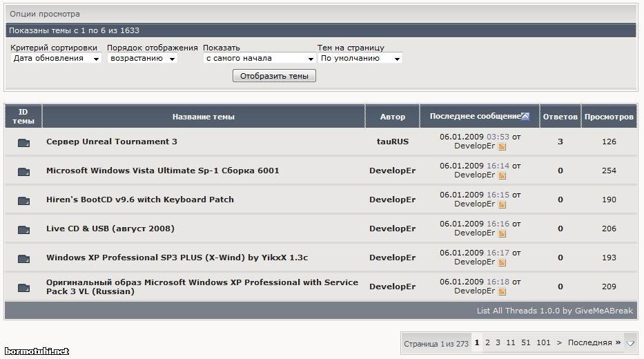The height and width of the screenshot is (359, 644).
Task: Open Критерий сортировки dropdown (Дата обновления)
Action: pyautogui.click(x=55, y=58)
